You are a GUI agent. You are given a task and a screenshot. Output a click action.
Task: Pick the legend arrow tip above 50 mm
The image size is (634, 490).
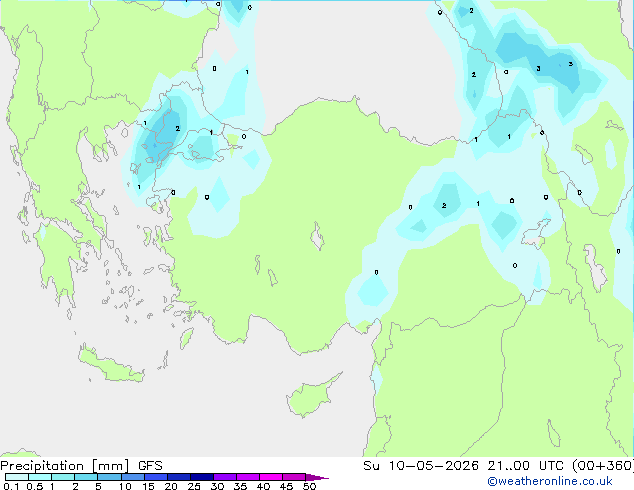coord(317,477)
